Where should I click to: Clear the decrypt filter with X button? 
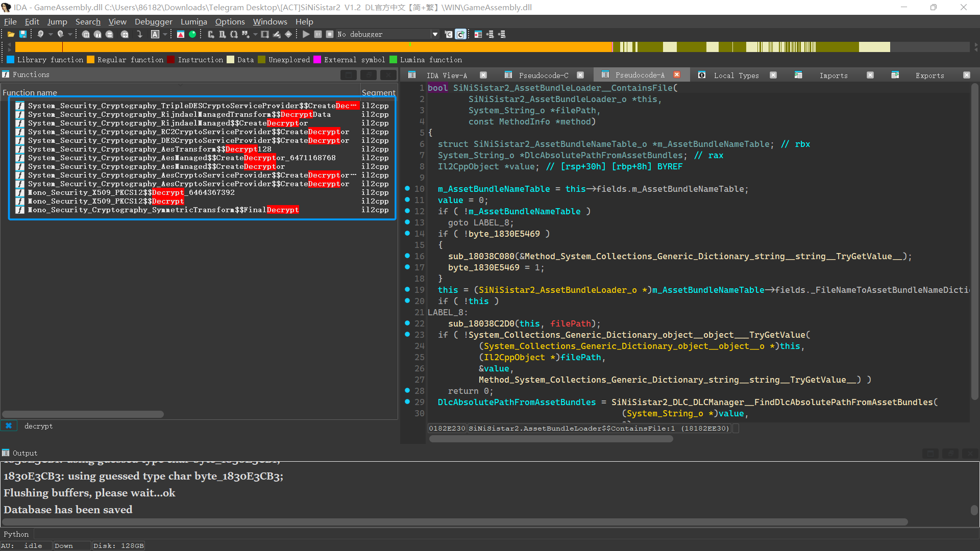click(x=9, y=426)
